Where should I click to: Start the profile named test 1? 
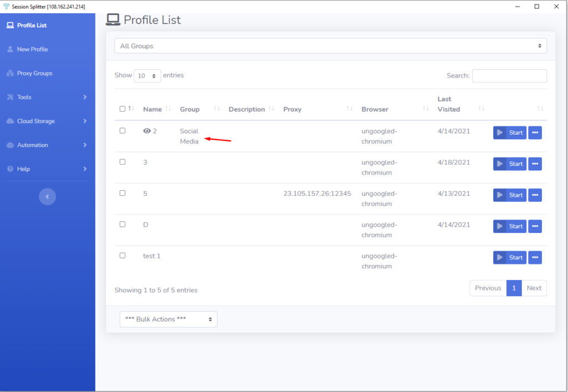point(510,257)
